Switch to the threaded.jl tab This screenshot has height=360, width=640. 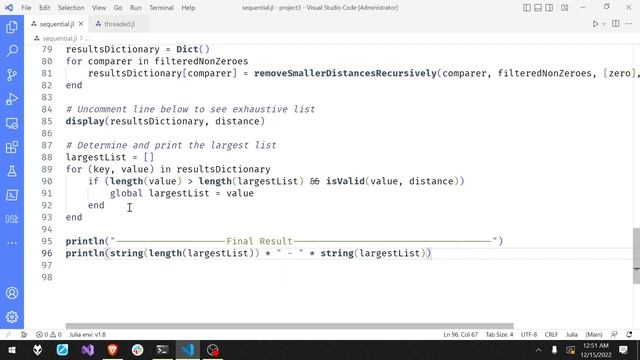[118, 24]
